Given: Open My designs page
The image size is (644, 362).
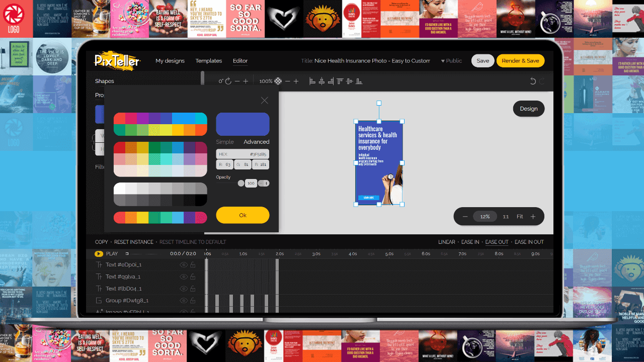Looking at the screenshot, I should 170,61.
